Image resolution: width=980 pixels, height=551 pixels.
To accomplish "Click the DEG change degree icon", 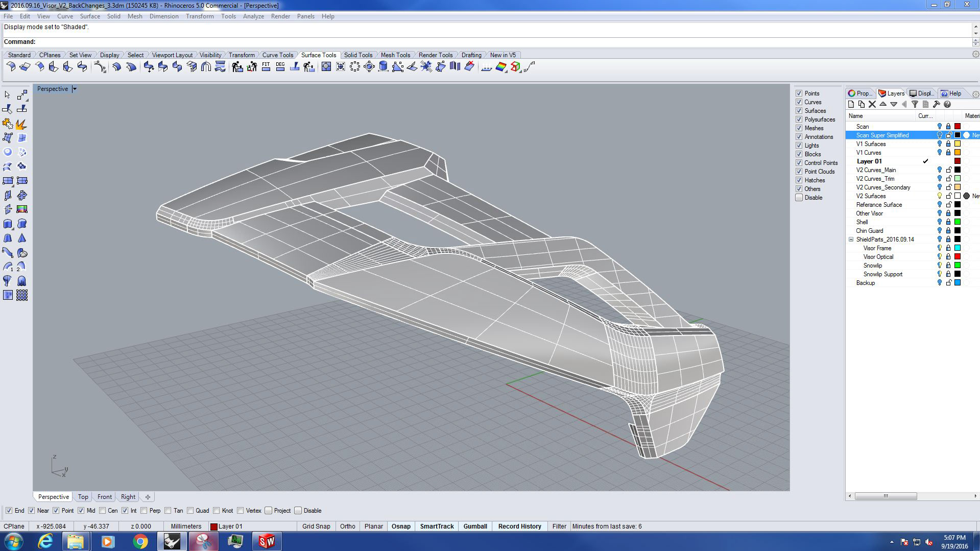I will coord(280,67).
